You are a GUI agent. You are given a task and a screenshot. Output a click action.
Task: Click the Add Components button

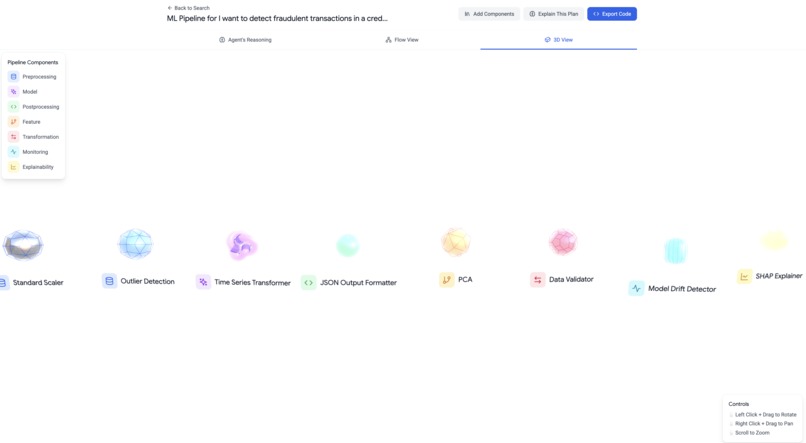click(x=489, y=14)
